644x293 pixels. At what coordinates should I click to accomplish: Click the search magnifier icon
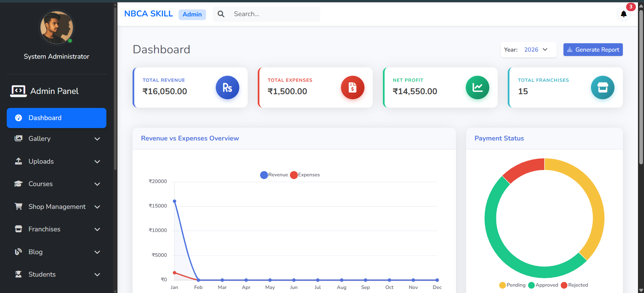(221, 14)
